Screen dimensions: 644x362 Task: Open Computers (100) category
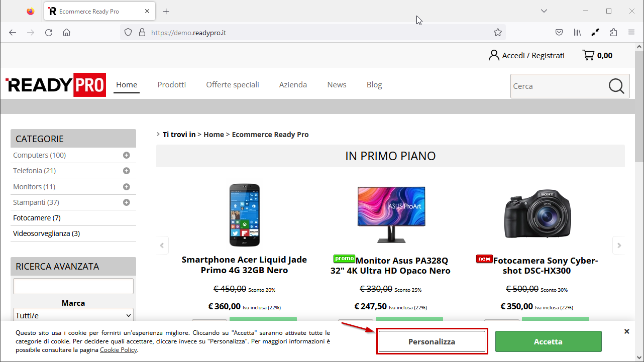point(40,155)
